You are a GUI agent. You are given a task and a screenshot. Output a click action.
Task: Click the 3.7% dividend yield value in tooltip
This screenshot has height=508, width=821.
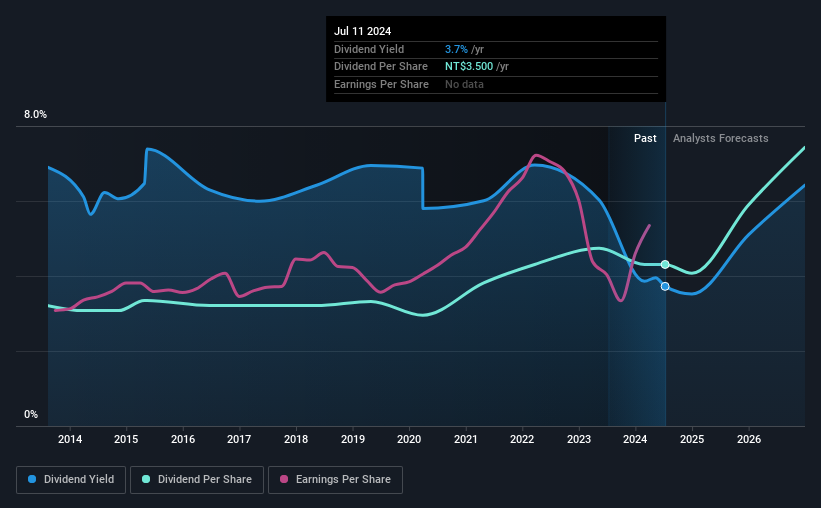(x=456, y=49)
